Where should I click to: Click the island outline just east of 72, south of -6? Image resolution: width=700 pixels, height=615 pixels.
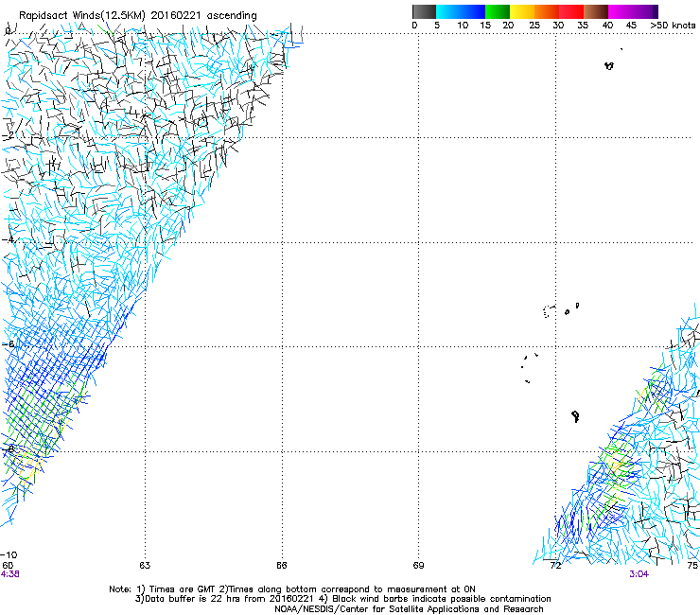coord(575,416)
